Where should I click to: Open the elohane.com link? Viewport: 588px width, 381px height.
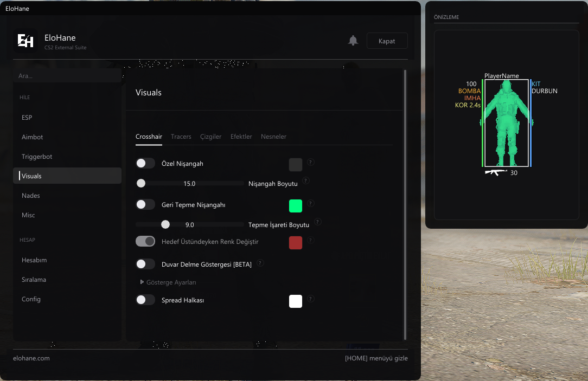click(x=31, y=358)
